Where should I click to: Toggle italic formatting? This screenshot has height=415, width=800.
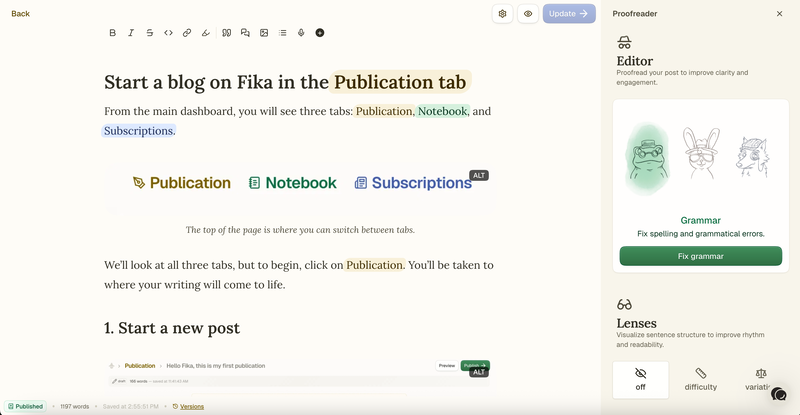(131, 33)
